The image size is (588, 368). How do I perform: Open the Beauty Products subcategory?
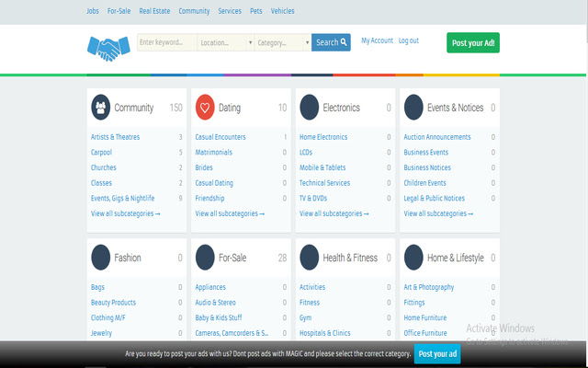pos(113,303)
